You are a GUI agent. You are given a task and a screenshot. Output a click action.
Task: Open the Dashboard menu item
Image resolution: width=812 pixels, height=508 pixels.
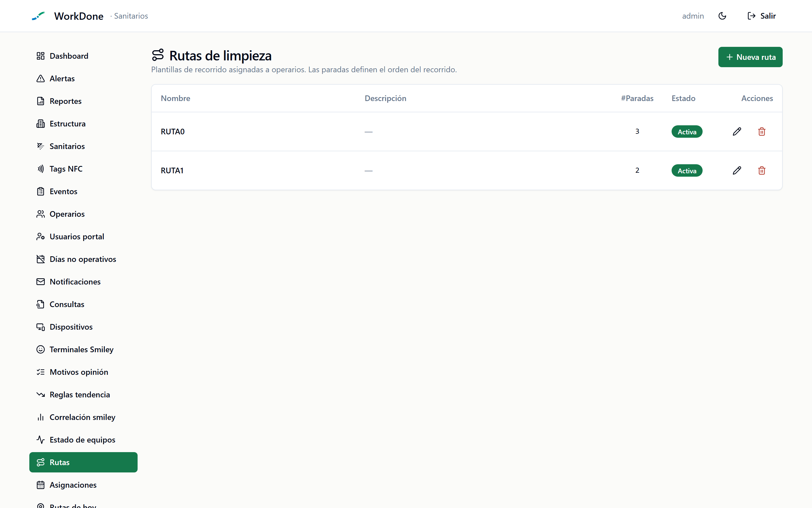click(x=83, y=56)
